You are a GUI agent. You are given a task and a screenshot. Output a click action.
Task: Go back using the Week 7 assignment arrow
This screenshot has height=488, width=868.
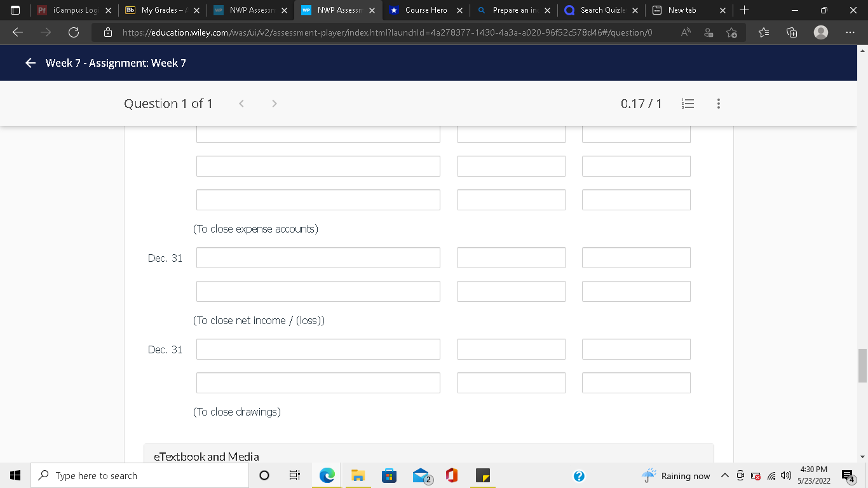click(x=30, y=63)
